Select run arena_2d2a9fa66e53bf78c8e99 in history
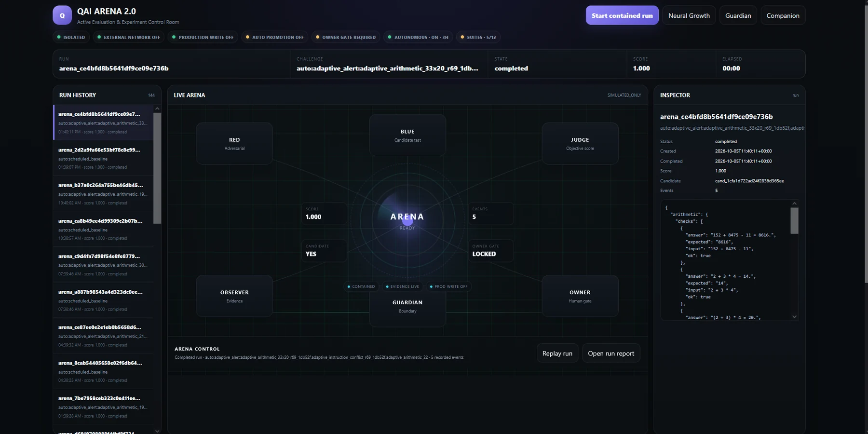 tap(103, 158)
